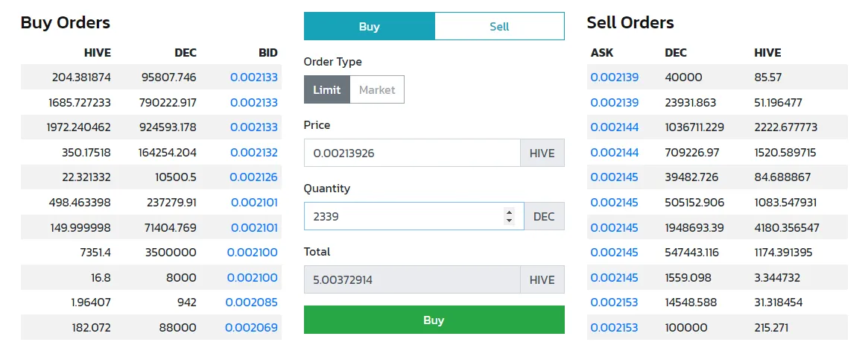Click bid price for 95807.746 DEC
The height and width of the screenshot is (345, 868).
click(253, 77)
